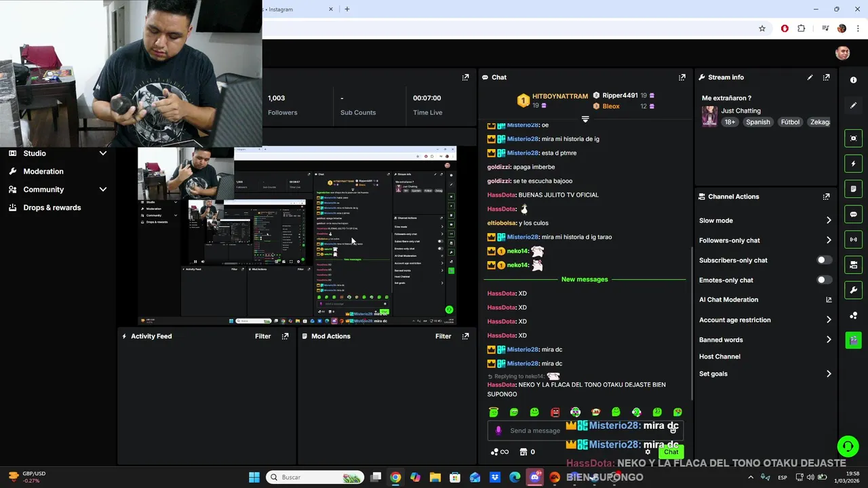Toggle broadcast signal icon in right rail
The width and height of the screenshot is (868, 488).
point(853,239)
